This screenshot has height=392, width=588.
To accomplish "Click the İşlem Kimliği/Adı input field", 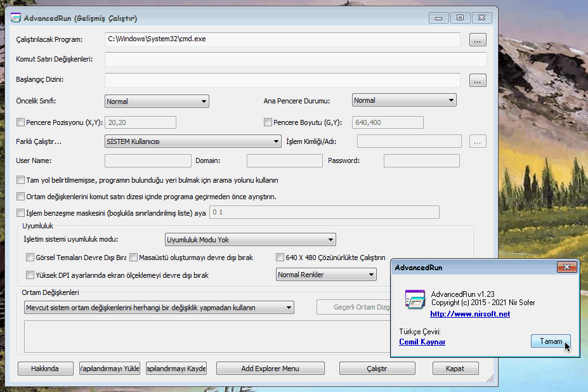I will [x=409, y=141].
